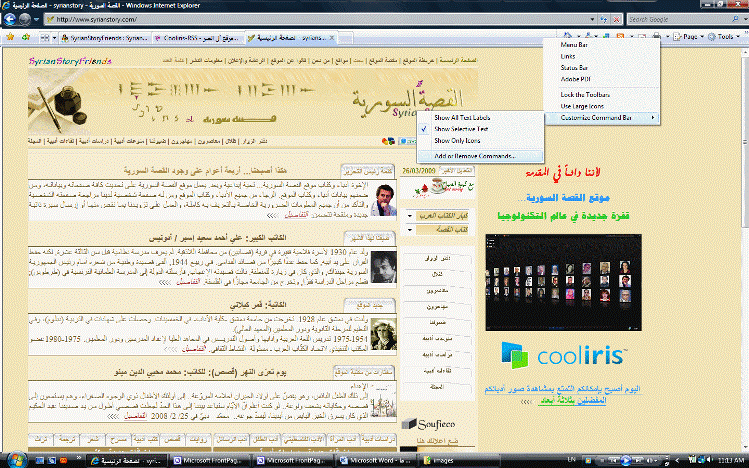Select Use Large Icons option
This screenshot has height=468, width=749.
click(602, 106)
